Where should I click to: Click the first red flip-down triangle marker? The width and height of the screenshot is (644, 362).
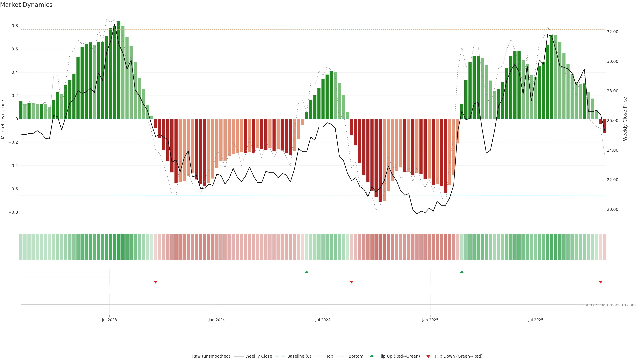pos(155,282)
